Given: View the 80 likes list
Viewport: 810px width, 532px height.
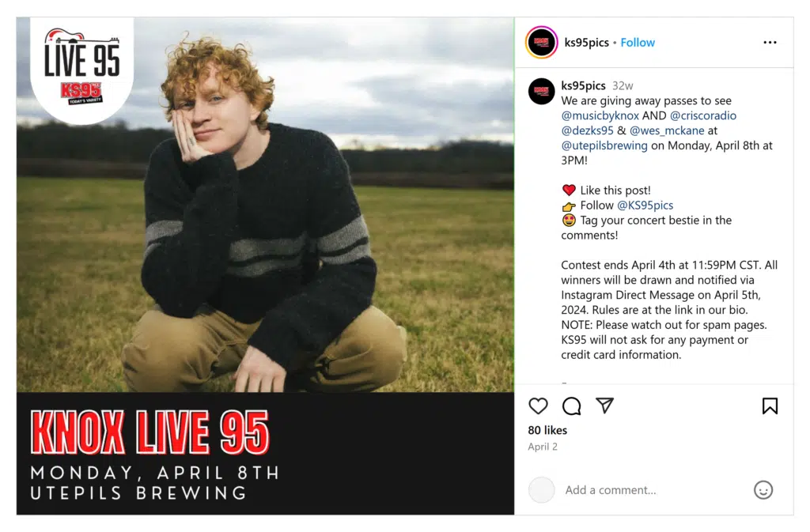Looking at the screenshot, I should tap(547, 430).
